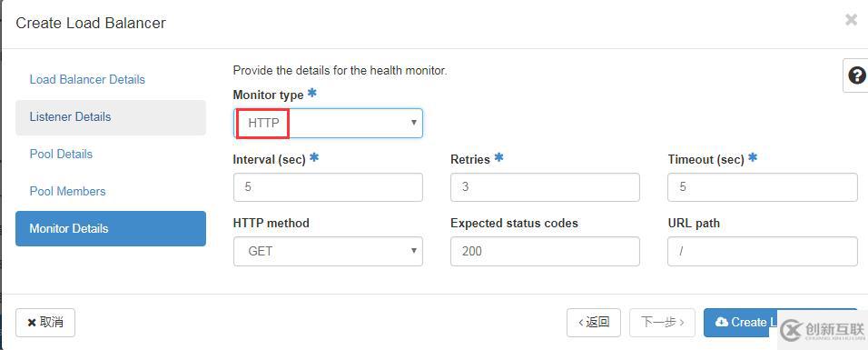Click the Expected status codes field
Viewport: 868px width, 350px height.
546,251
